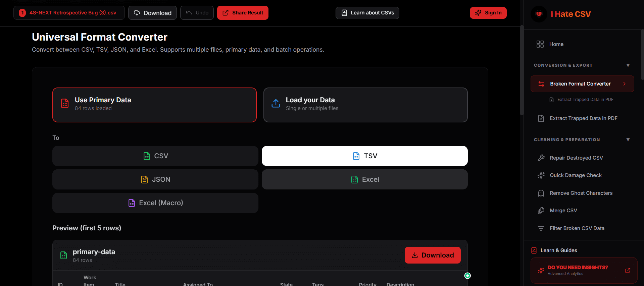Choose Use Primary Data source card

[154, 105]
